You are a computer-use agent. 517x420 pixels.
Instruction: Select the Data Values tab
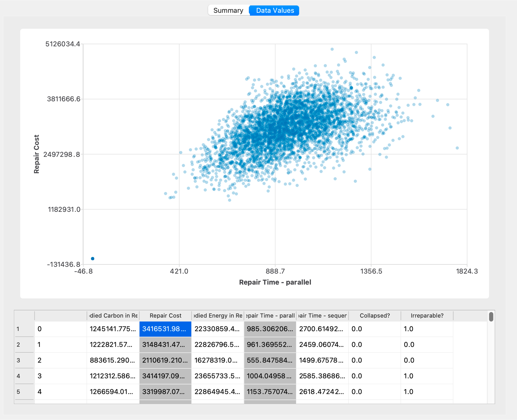click(274, 10)
